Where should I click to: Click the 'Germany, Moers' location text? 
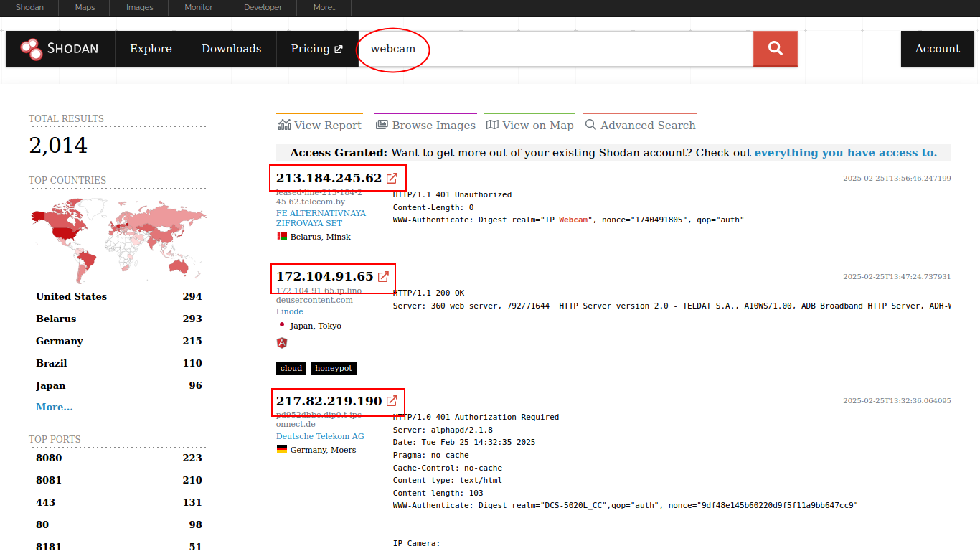click(323, 450)
